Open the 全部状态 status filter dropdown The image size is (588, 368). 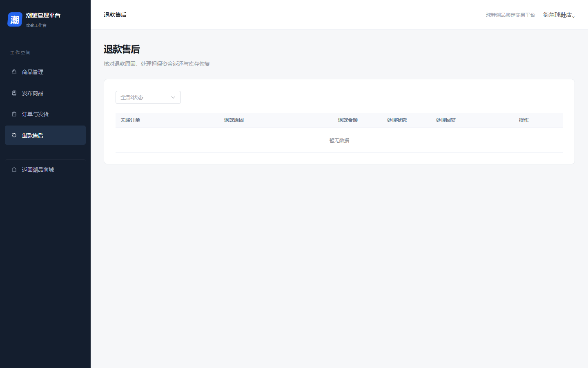148,97
